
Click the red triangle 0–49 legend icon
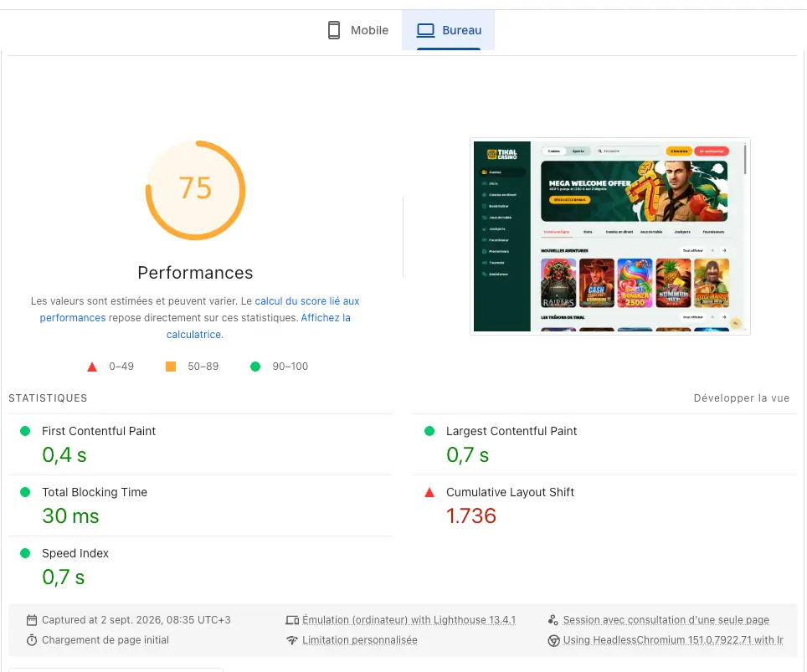coord(92,367)
